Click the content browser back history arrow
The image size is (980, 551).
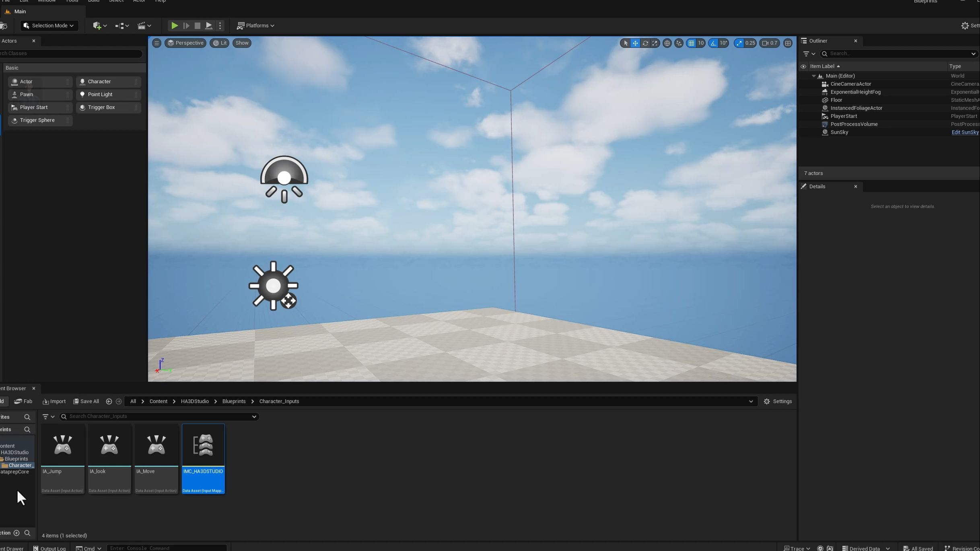[109, 401]
